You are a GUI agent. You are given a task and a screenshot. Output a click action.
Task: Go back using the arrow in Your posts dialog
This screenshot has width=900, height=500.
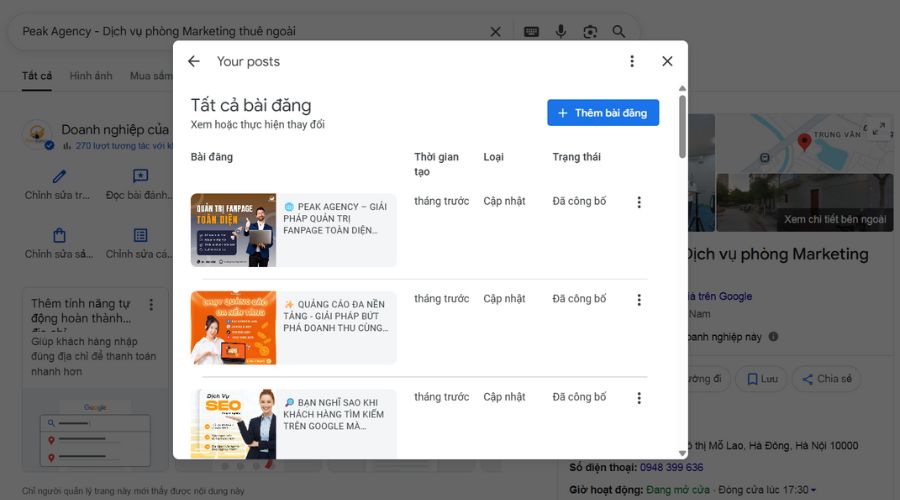click(194, 61)
